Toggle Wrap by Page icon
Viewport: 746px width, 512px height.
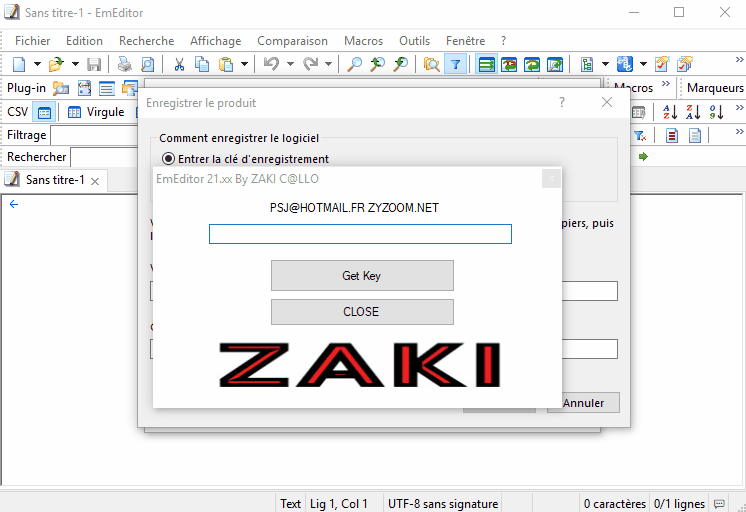click(x=555, y=64)
